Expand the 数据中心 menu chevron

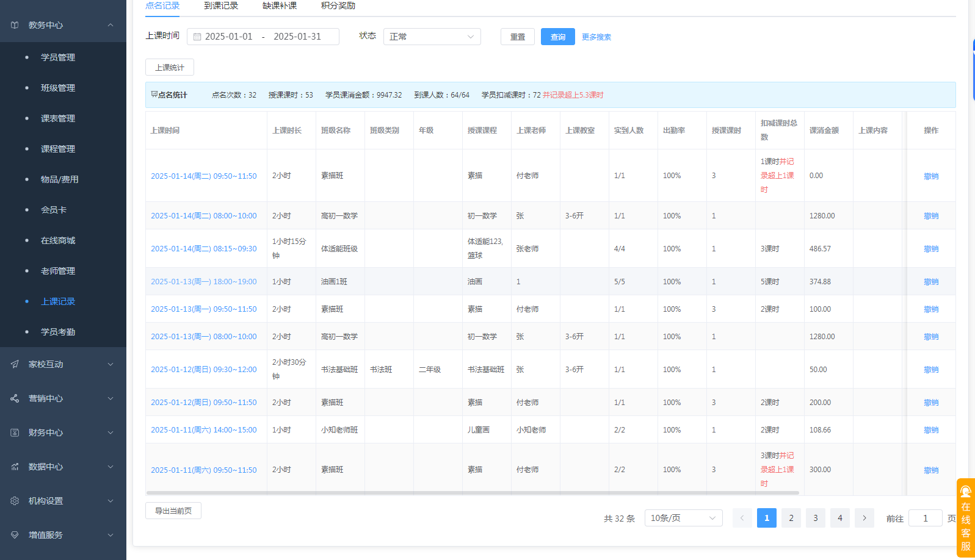(x=111, y=467)
